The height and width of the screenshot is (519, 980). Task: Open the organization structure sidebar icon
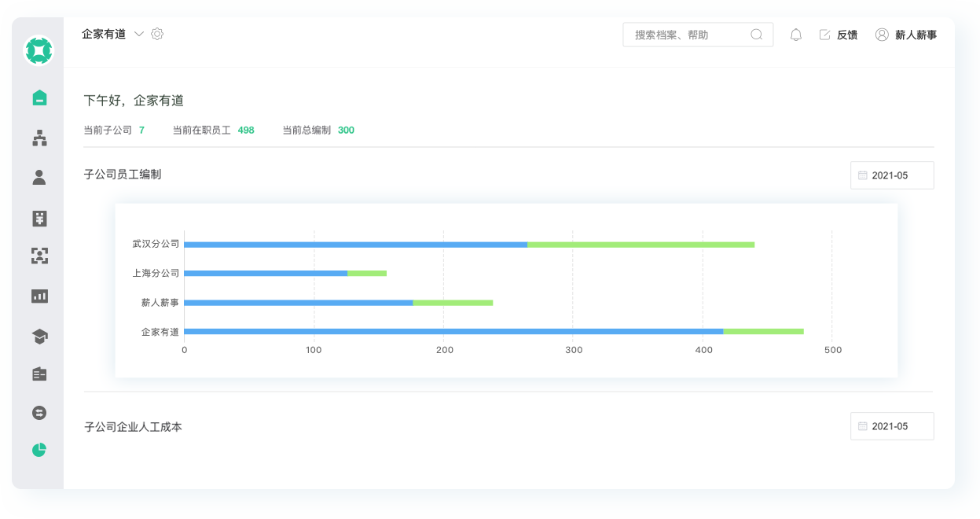click(39, 138)
